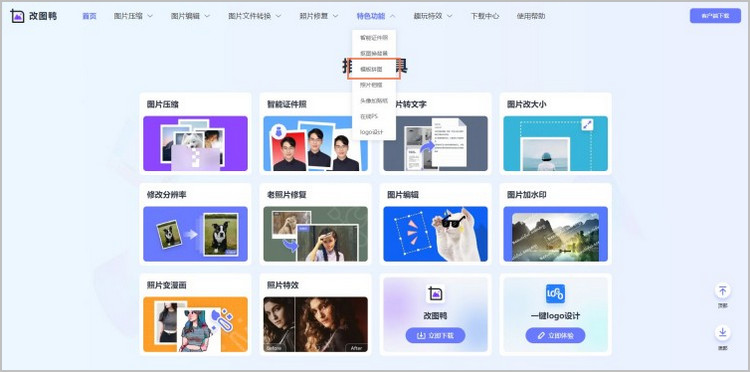Click the 立即下载 button under 改图鸭
The height and width of the screenshot is (372, 750).
[x=435, y=336]
